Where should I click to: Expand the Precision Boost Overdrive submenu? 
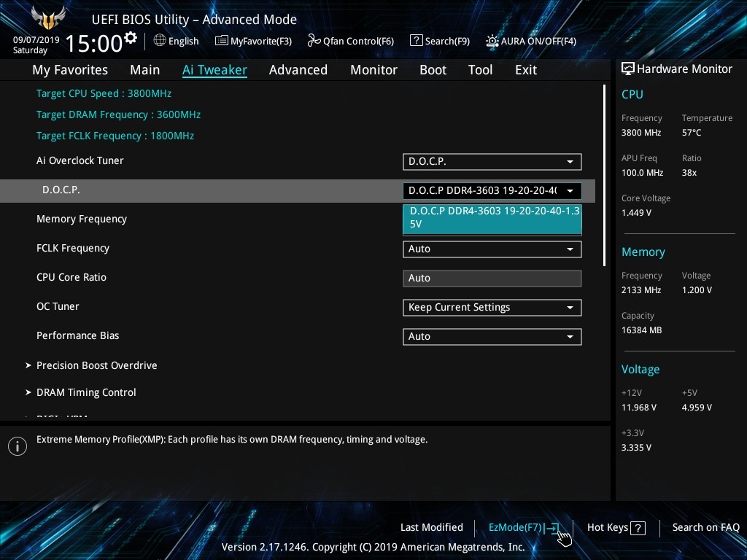(96, 365)
